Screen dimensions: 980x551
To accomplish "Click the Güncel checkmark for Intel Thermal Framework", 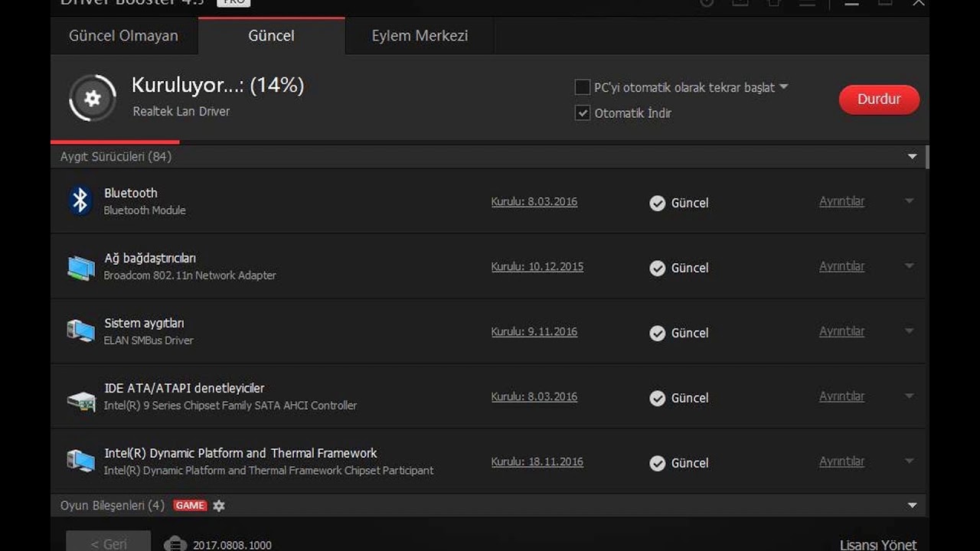I will tap(657, 463).
